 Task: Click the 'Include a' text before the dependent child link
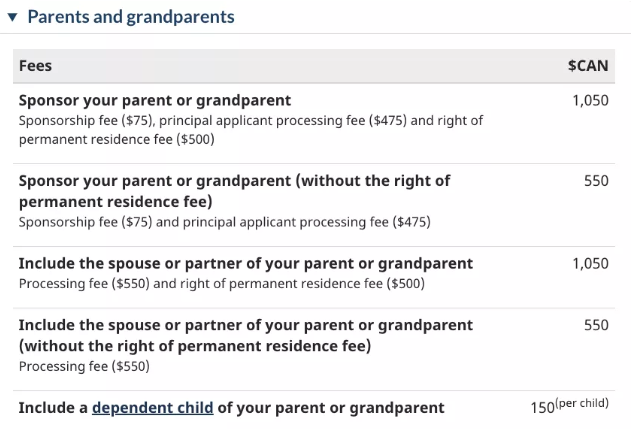53,407
